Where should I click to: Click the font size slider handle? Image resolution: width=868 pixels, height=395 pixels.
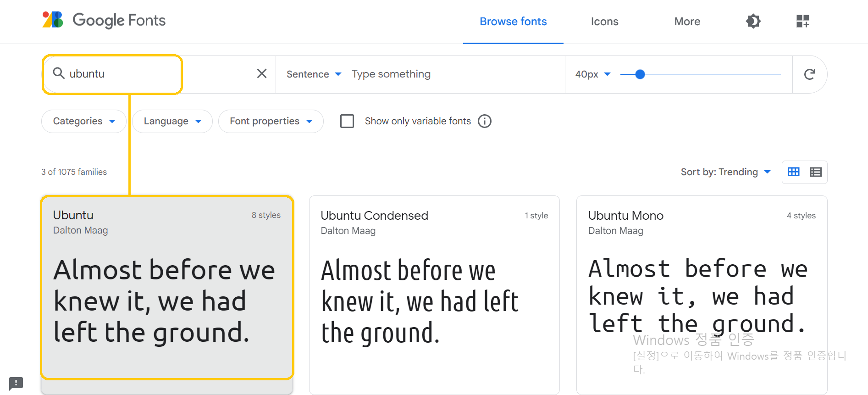point(640,74)
